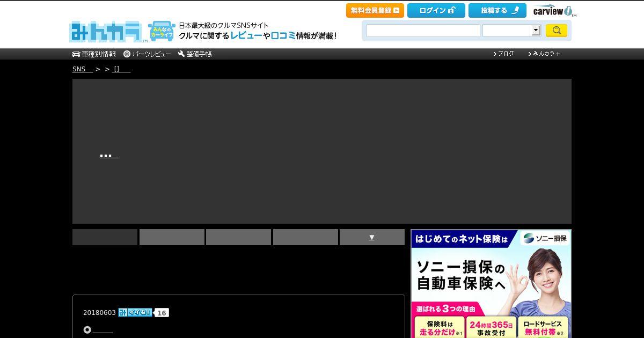Open 車種別情報 menu
Viewport: 644px width, 338px height.
(94, 54)
